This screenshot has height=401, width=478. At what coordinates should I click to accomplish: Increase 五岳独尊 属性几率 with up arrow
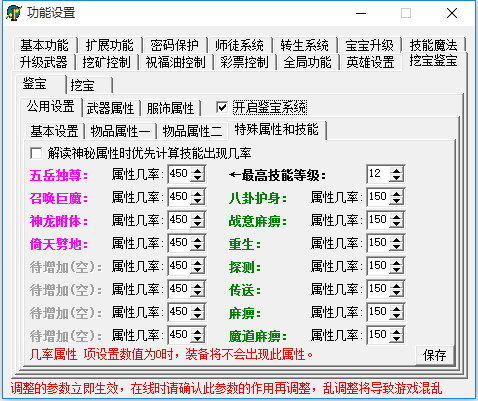pos(197,170)
